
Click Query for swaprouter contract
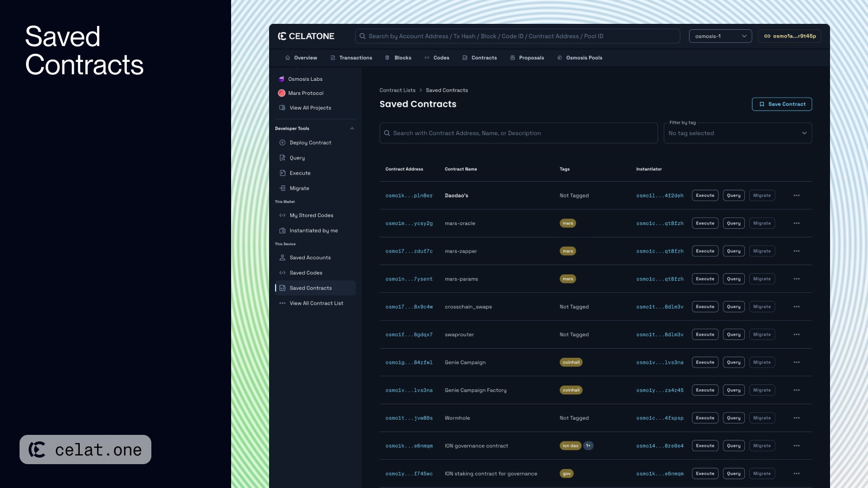coord(734,335)
